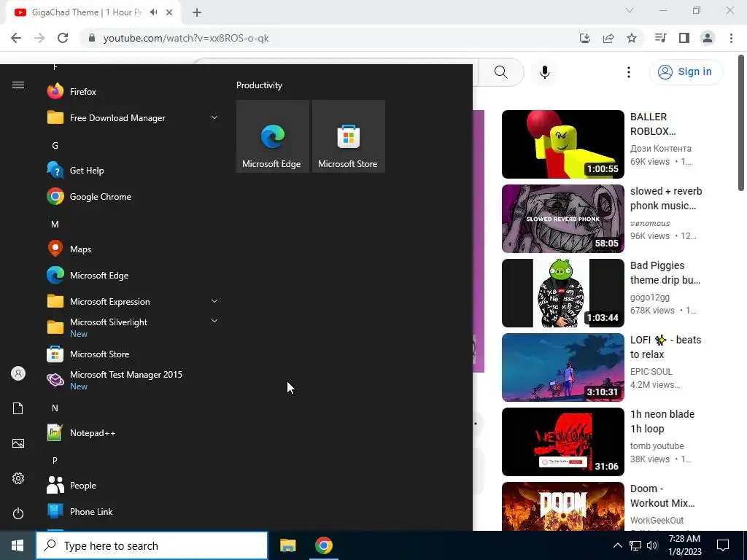Viewport: 747px width, 560px height.
Task: Reload the YouTube page
Action: (63, 38)
